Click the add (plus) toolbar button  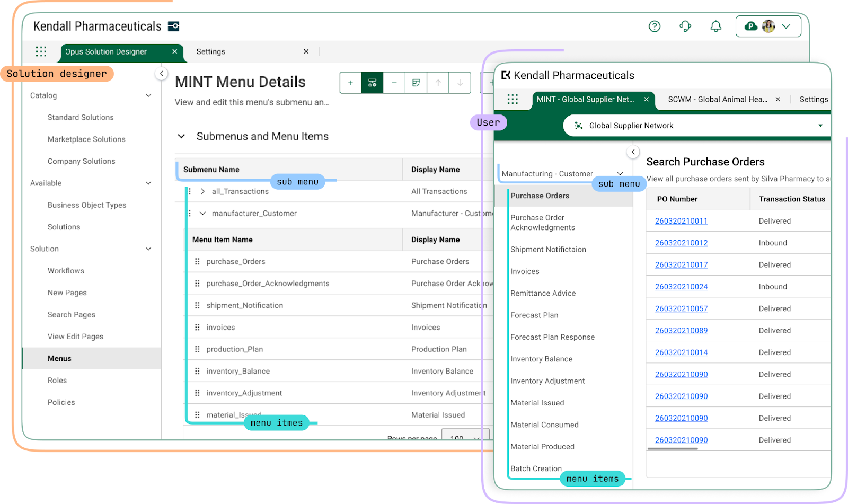(350, 83)
